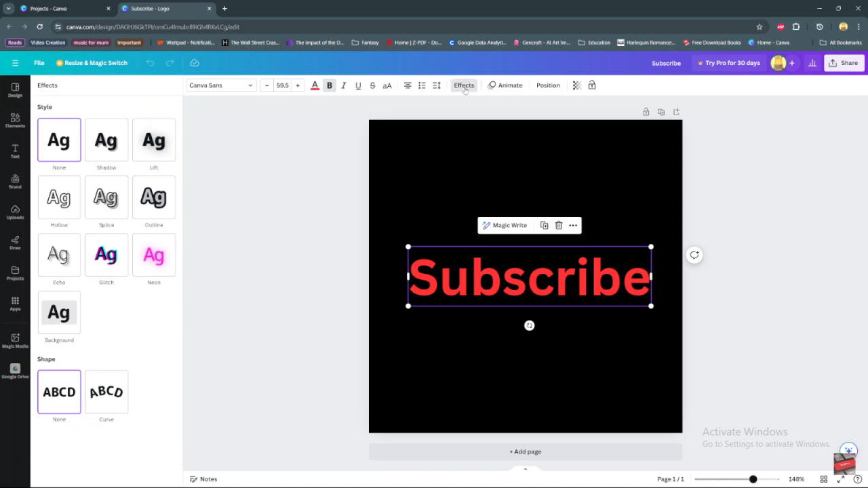Decrease font size with minus

coord(267,85)
